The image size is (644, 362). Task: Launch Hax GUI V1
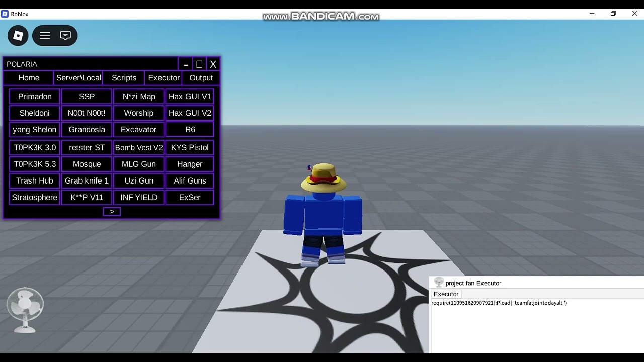point(190,97)
